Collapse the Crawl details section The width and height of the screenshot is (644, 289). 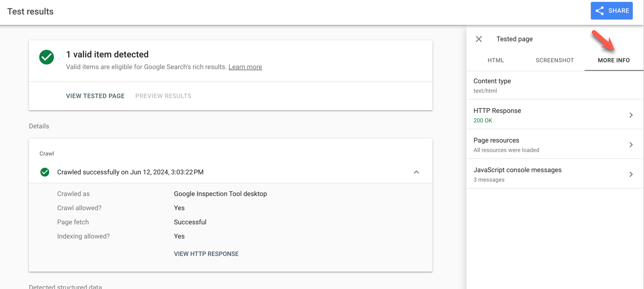416,172
